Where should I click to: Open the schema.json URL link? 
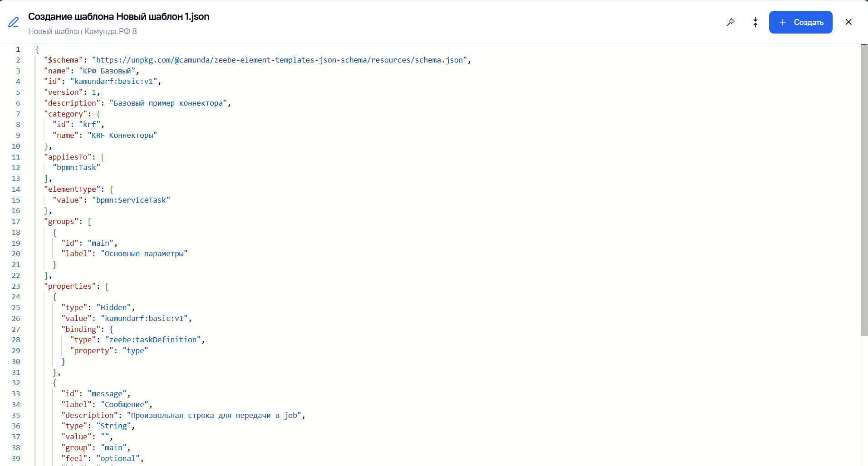tap(279, 60)
